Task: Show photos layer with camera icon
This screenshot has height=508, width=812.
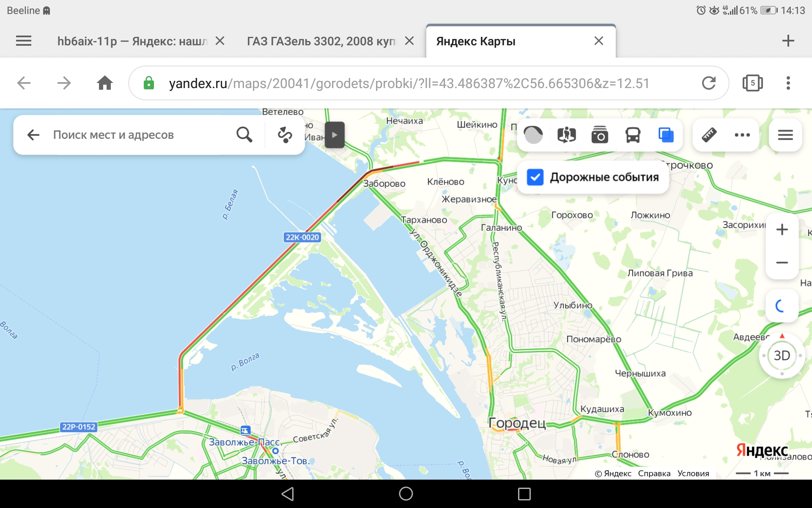Action: click(x=600, y=135)
